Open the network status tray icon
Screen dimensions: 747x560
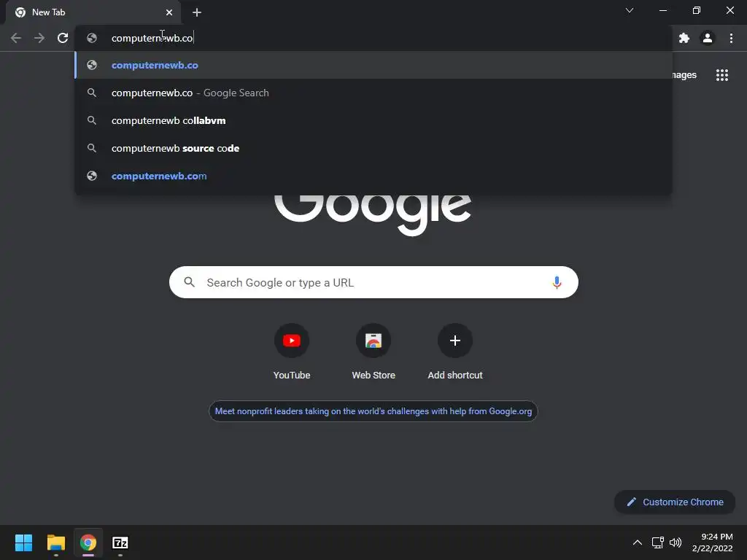tap(657, 542)
